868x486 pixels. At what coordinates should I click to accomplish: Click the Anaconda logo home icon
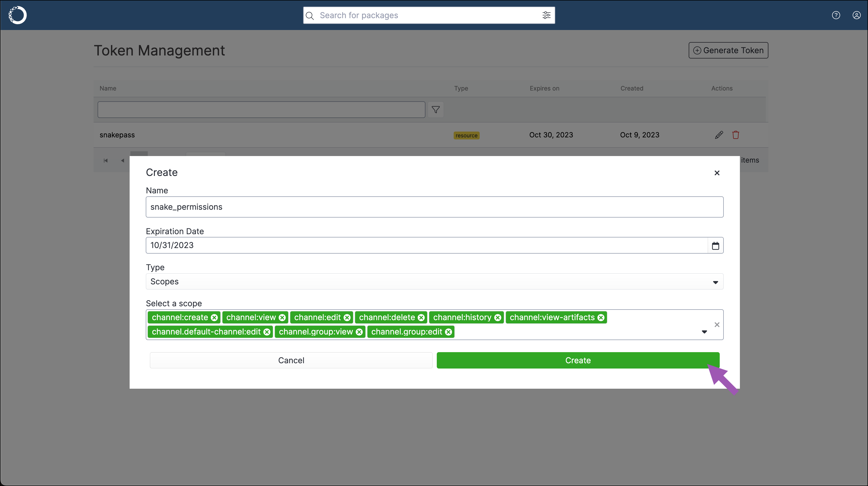point(17,15)
